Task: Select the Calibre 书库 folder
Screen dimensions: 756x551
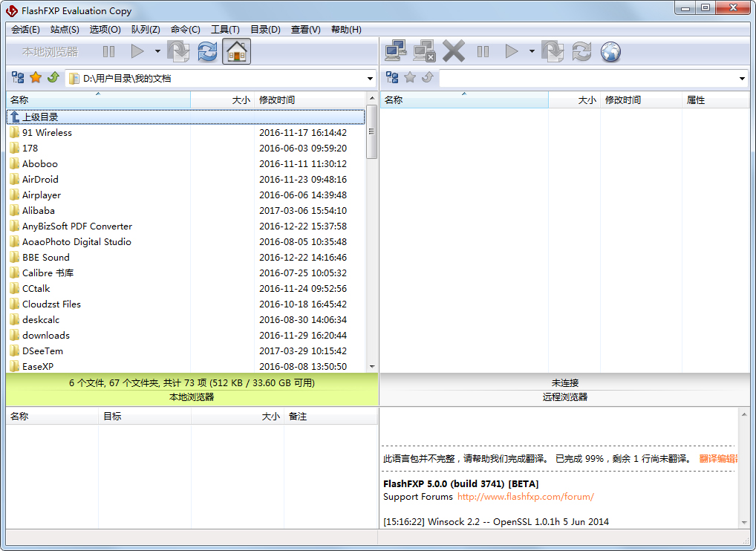Action: (x=48, y=273)
